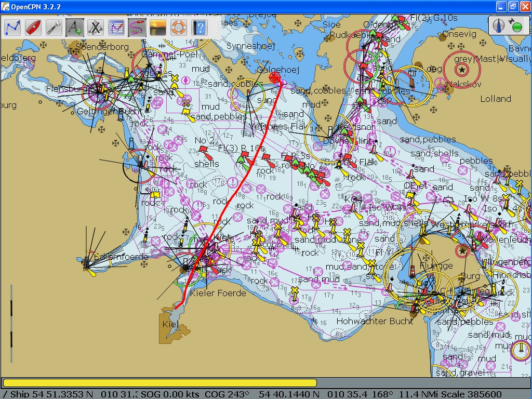Click the 'Kieler Foerde' label
The image size is (532, 399).
(218, 293)
